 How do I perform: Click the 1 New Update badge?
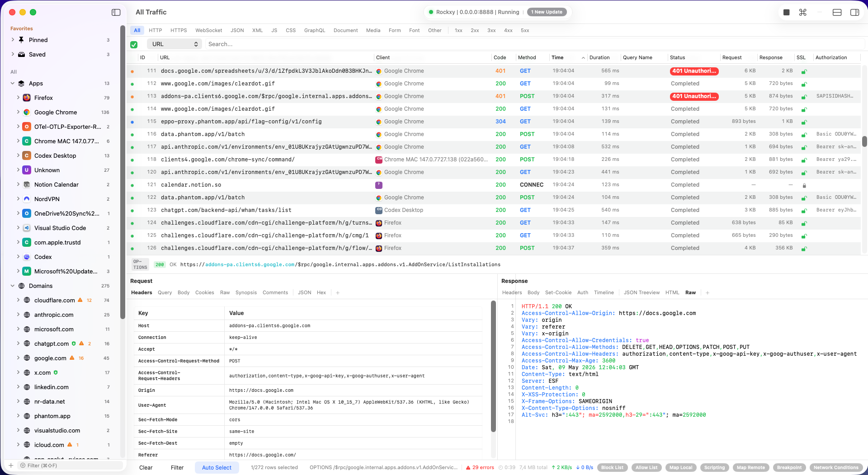(x=547, y=12)
